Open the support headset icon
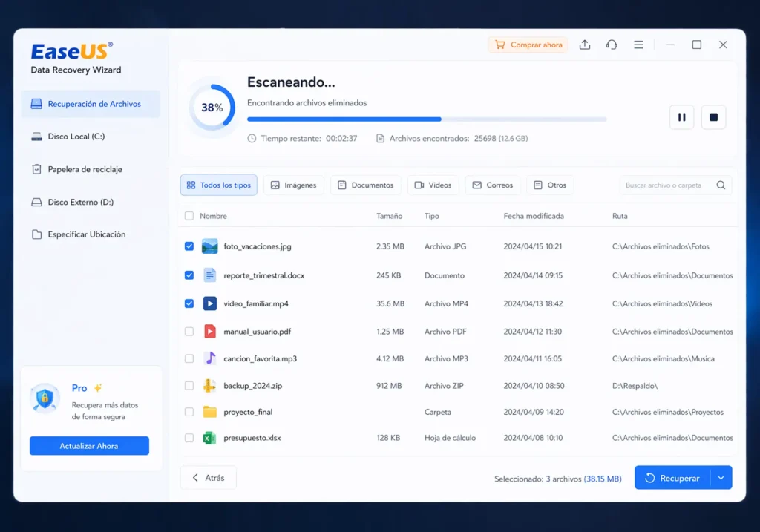Image resolution: width=760 pixels, height=532 pixels. pyautogui.click(x=611, y=45)
